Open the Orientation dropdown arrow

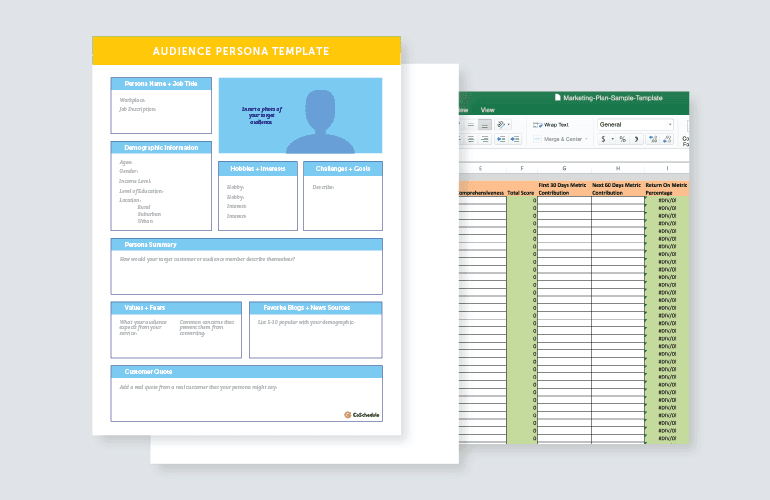tap(509, 125)
